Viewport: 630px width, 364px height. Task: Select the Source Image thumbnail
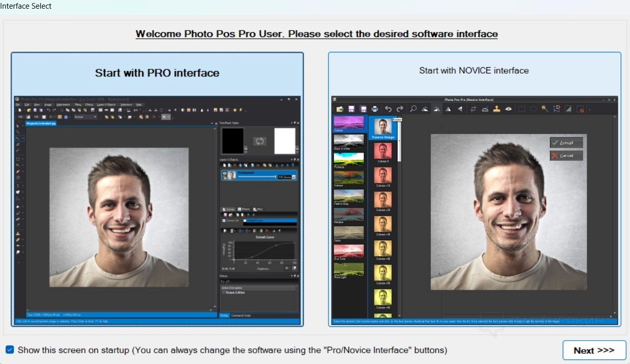click(383, 128)
